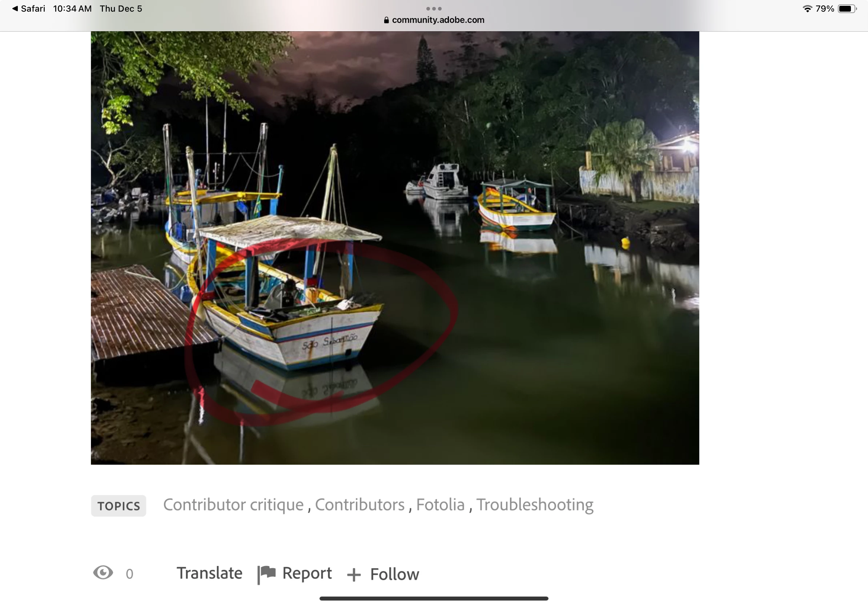The width and height of the screenshot is (868, 606).
Task: Tap the Safari back arrow icon
Action: click(15, 8)
